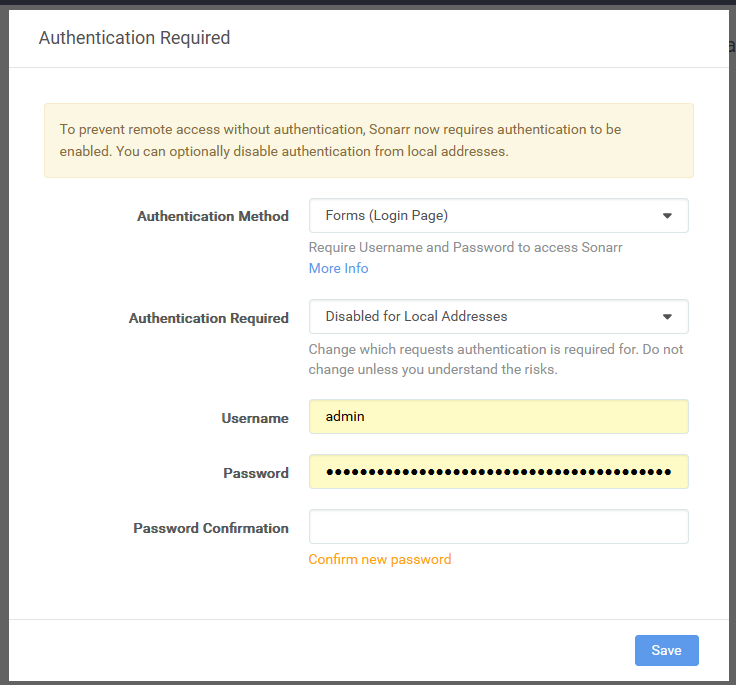Viewport: 736px width, 685px height.
Task: Open the Authentication Required dropdown
Action: (498, 316)
